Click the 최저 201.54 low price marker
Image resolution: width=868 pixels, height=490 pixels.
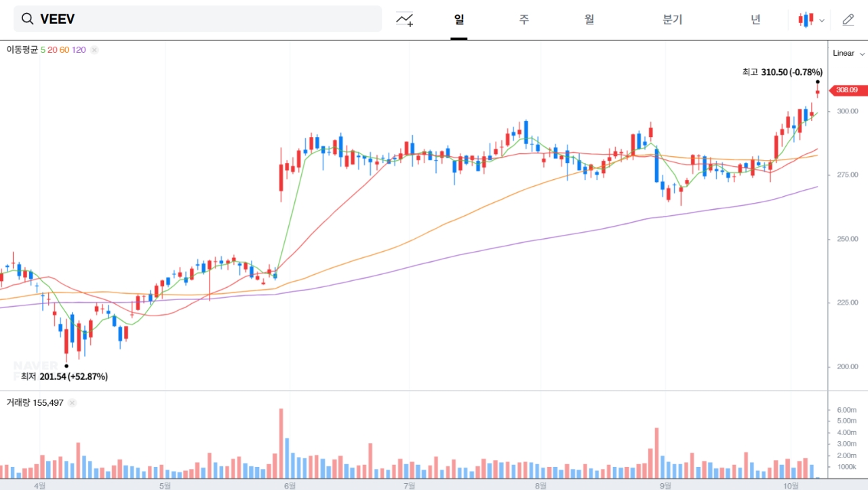click(64, 376)
